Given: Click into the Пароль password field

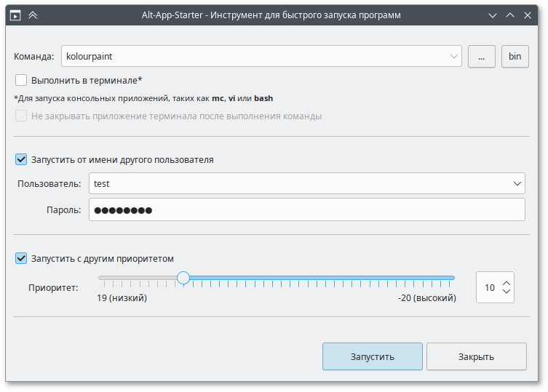Looking at the screenshot, I should point(306,210).
